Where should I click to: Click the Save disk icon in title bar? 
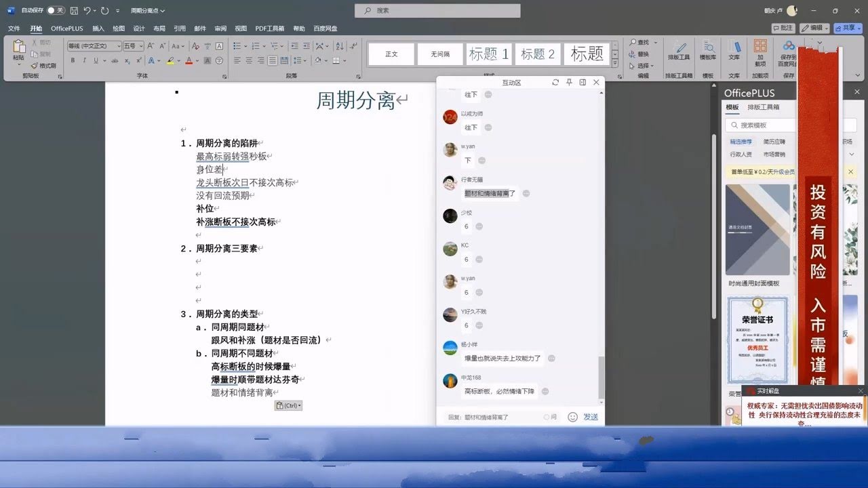click(x=74, y=11)
